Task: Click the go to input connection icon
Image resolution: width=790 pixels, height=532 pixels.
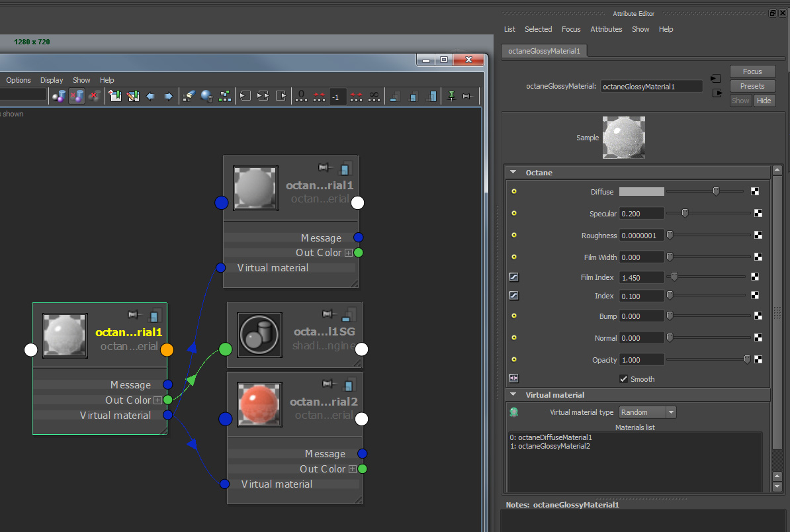Action: coord(715,79)
